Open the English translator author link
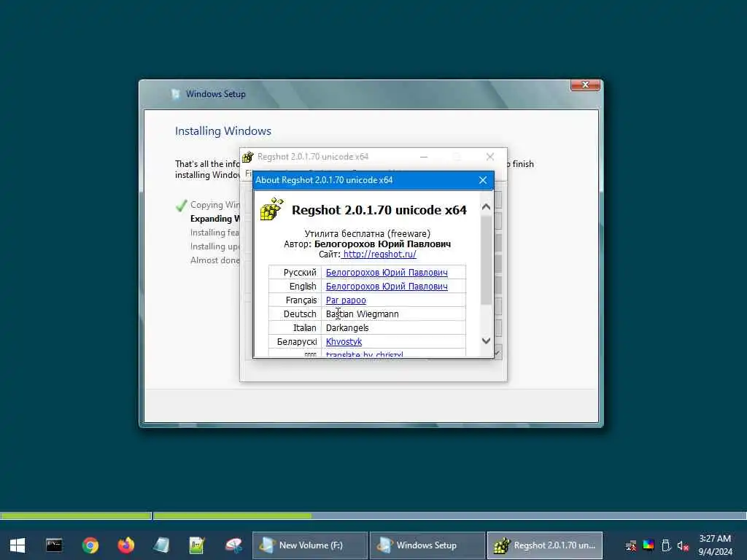The height and width of the screenshot is (560, 747). pyautogui.click(x=387, y=286)
